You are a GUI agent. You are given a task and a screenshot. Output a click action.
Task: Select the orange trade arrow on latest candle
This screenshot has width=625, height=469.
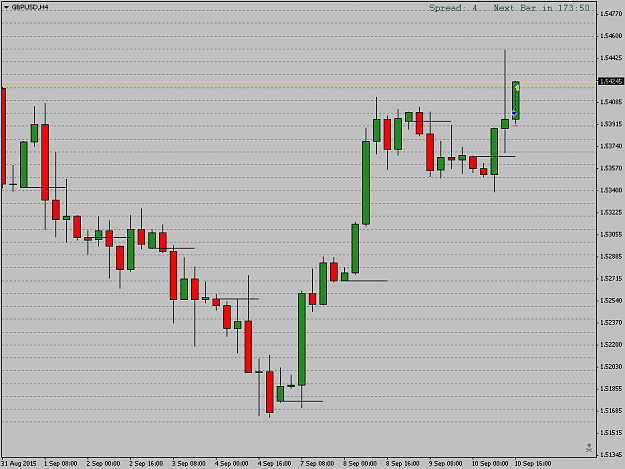click(x=517, y=88)
